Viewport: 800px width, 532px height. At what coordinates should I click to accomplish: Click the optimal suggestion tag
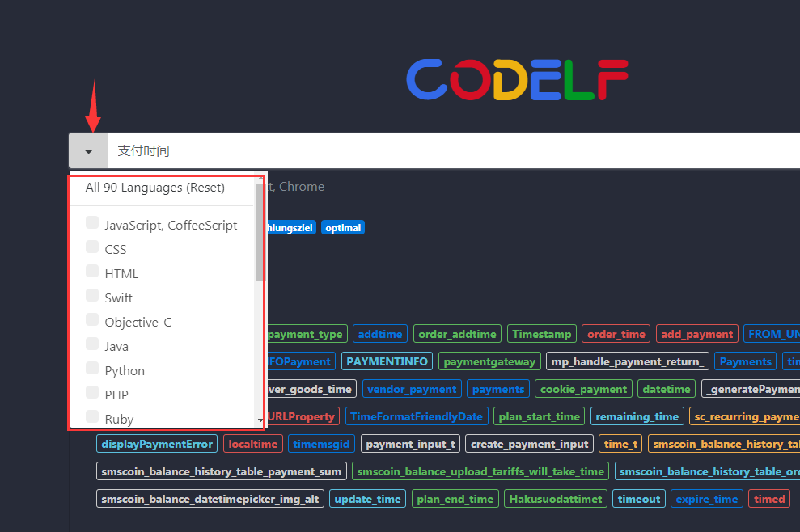coord(343,227)
